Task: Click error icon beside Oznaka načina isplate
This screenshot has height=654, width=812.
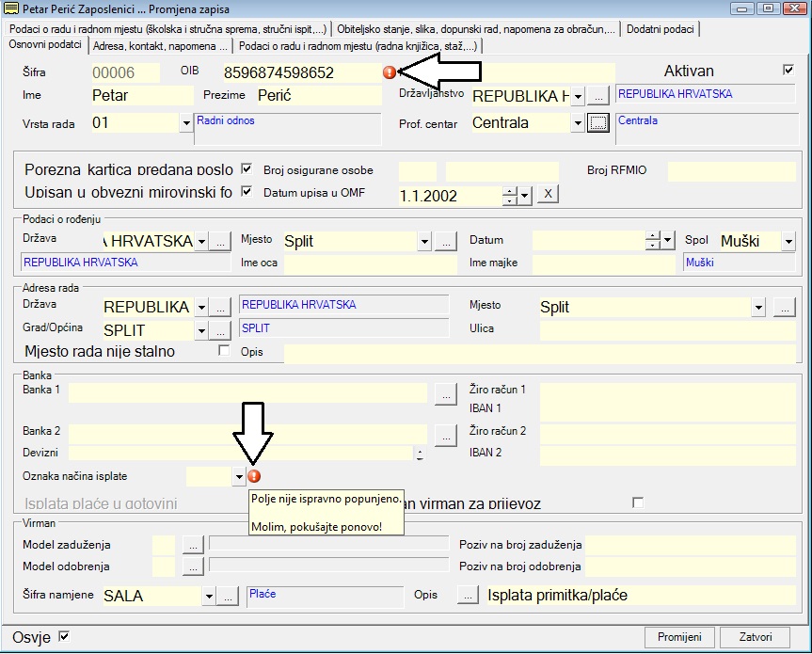Action: [x=254, y=477]
